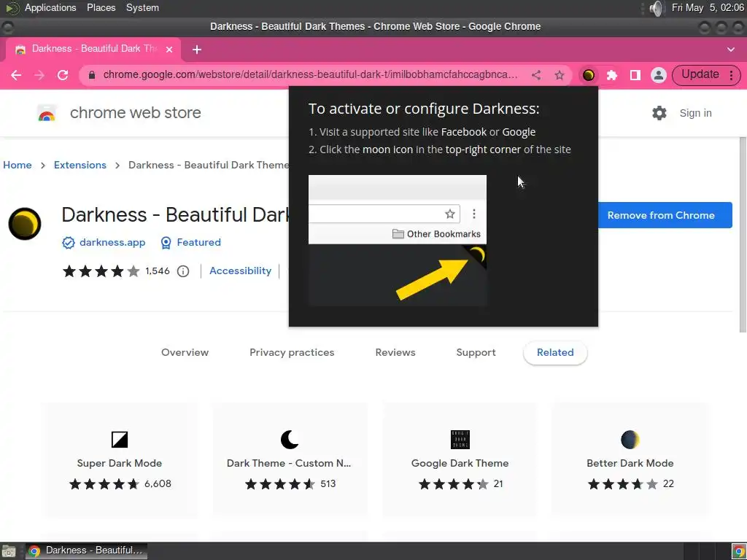The width and height of the screenshot is (747, 560).
Task: Go to Home breadcrumb
Action: pyautogui.click(x=18, y=166)
